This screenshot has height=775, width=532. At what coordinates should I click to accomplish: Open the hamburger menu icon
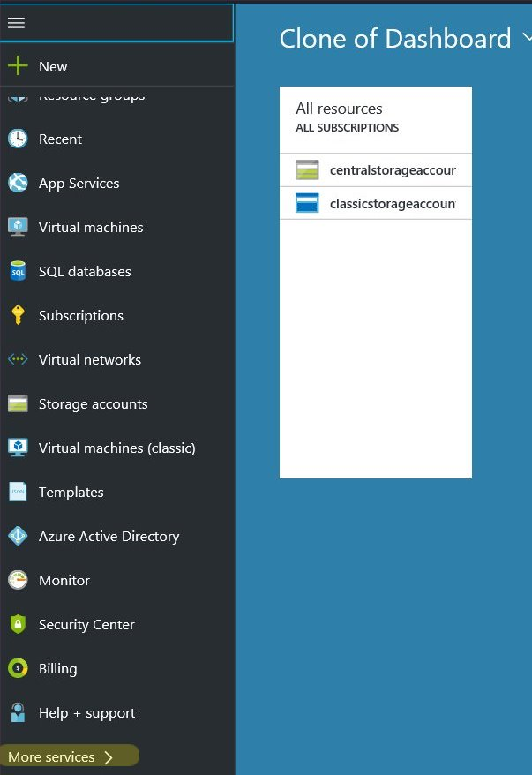coord(16,23)
